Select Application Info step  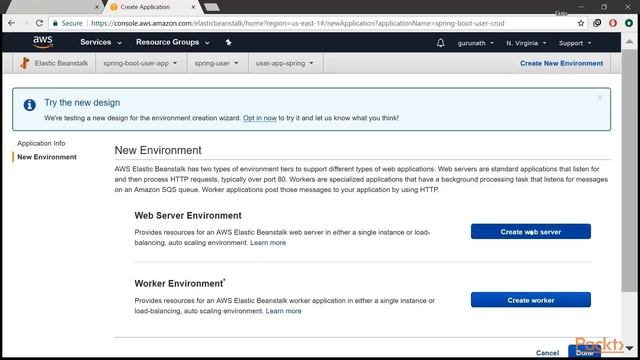click(41, 143)
